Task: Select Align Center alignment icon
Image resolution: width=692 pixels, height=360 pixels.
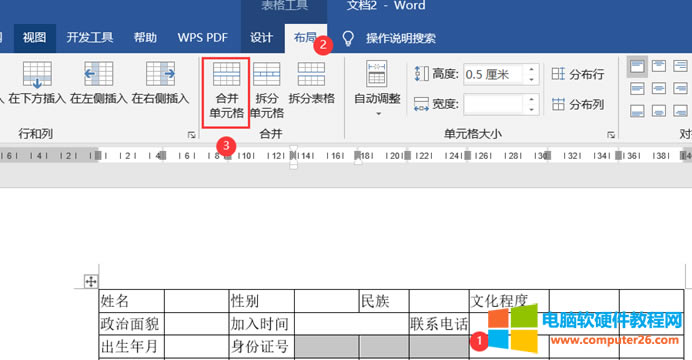Action: tap(659, 88)
